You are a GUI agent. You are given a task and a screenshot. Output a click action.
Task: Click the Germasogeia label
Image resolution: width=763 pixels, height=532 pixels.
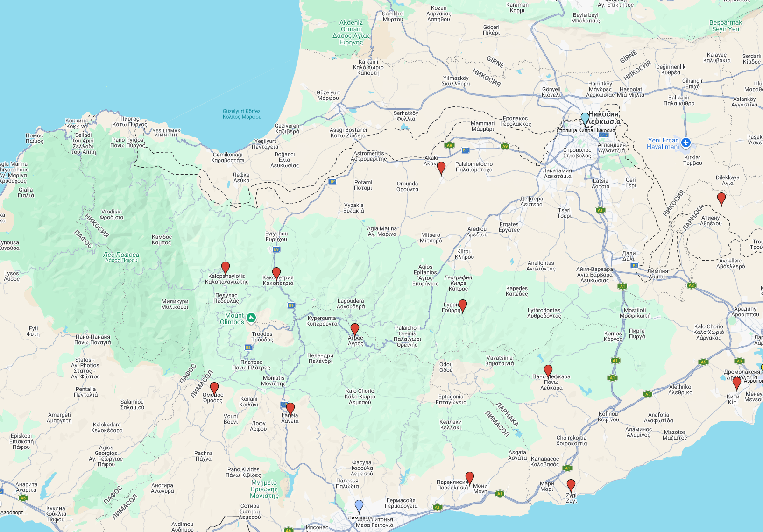point(401,503)
